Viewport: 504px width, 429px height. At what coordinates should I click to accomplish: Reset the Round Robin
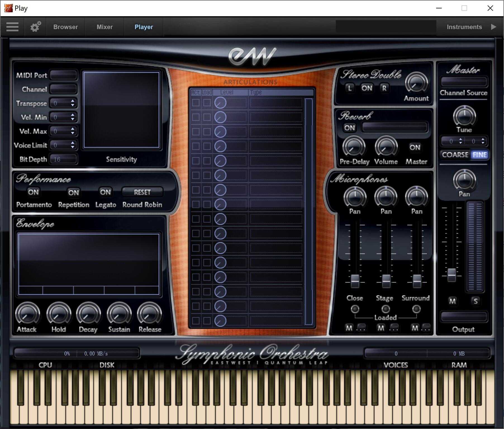[142, 192]
